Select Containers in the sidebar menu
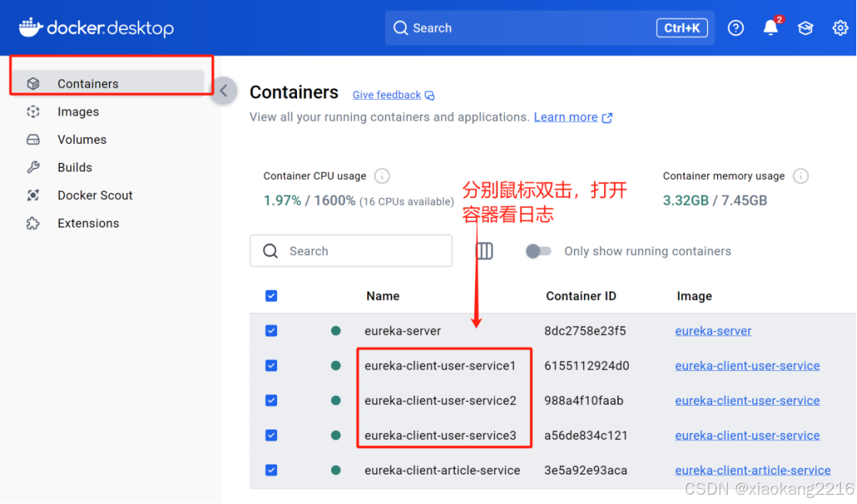Screen dimensions: 857x504 (87, 83)
